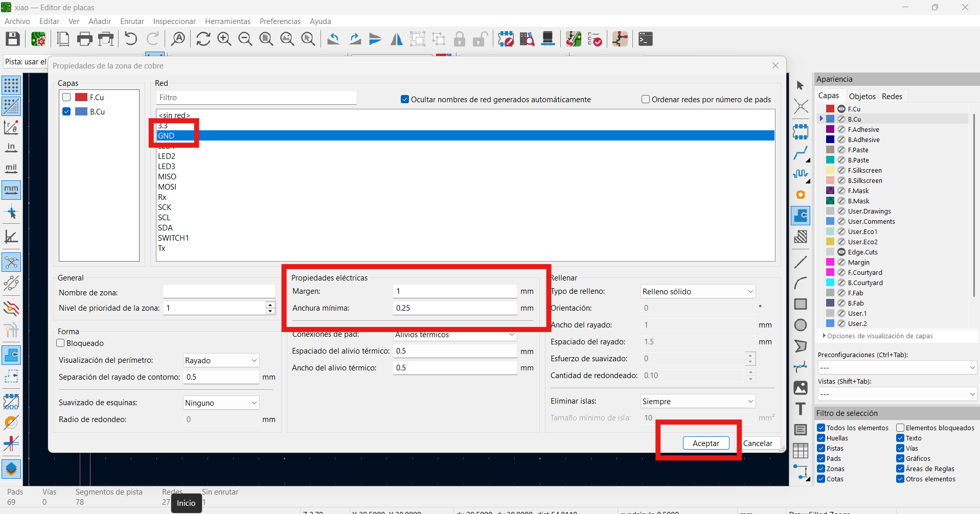Viewport: 980px width, 514px height.
Task: Select the Route track tool
Action: [x=801, y=153]
